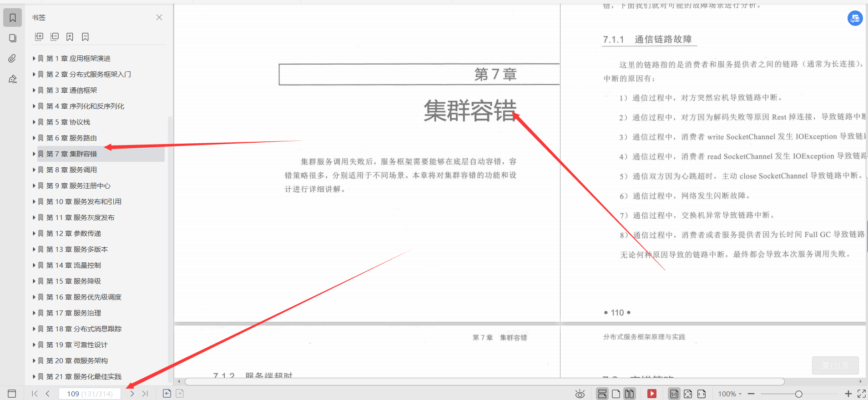Close the 书签 bookmarks panel
Image resolution: width=868 pixels, height=400 pixels.
(159, 17)
